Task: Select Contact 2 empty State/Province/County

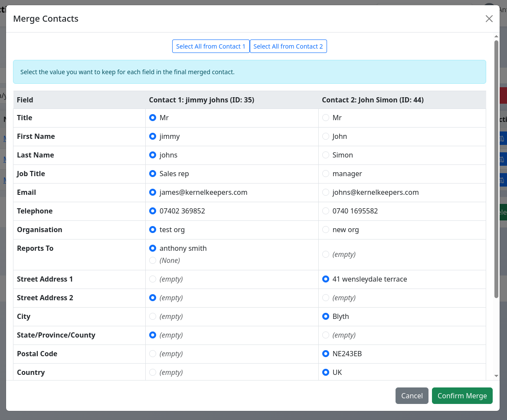Action: 326,335
